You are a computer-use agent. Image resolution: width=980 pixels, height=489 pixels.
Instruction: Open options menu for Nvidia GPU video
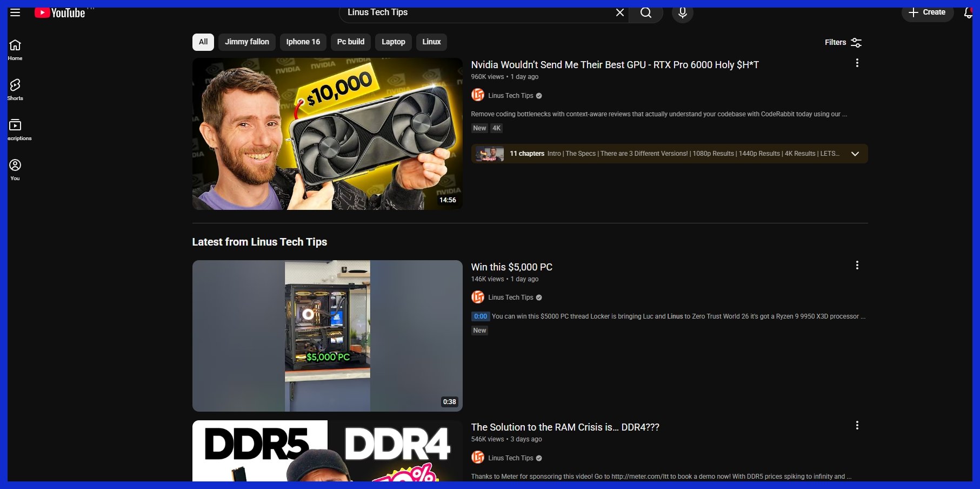tap(857, 63)
